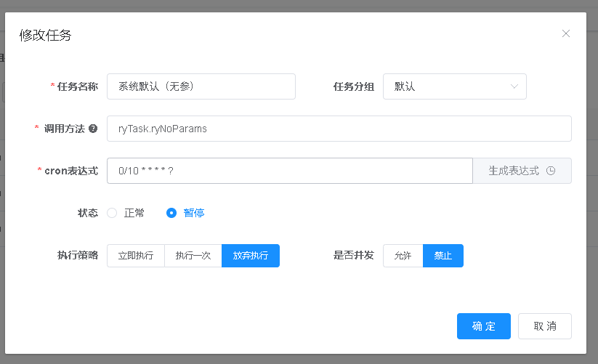Set concurrency to 禁止
The height and width of the screenshot is (364, 598).
pyautogui.click(x=443, y=256)
